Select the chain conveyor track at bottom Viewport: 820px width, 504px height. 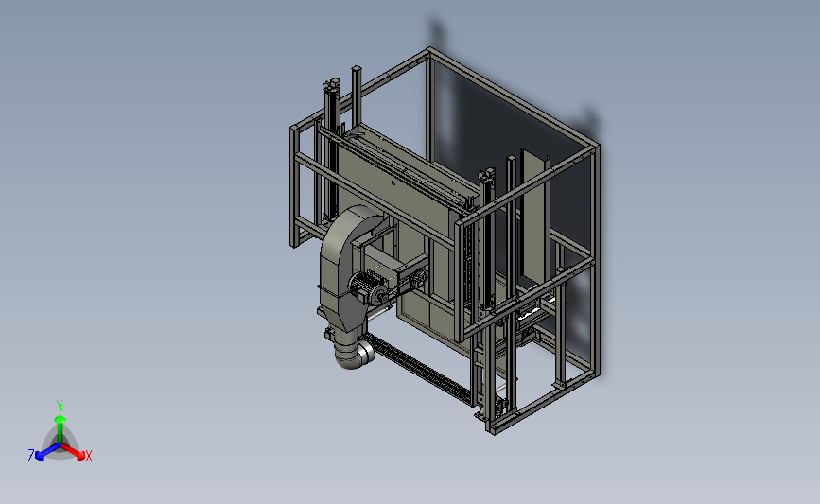point(420,369)
